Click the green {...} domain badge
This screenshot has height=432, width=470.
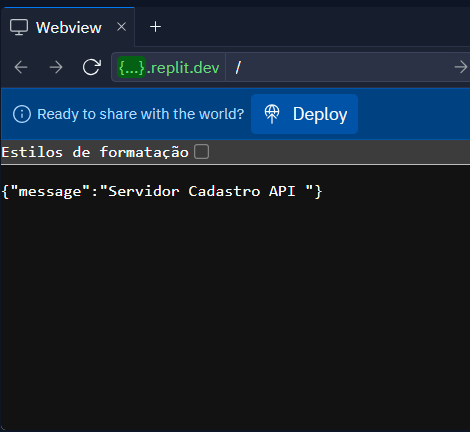(x=131, y=68)
